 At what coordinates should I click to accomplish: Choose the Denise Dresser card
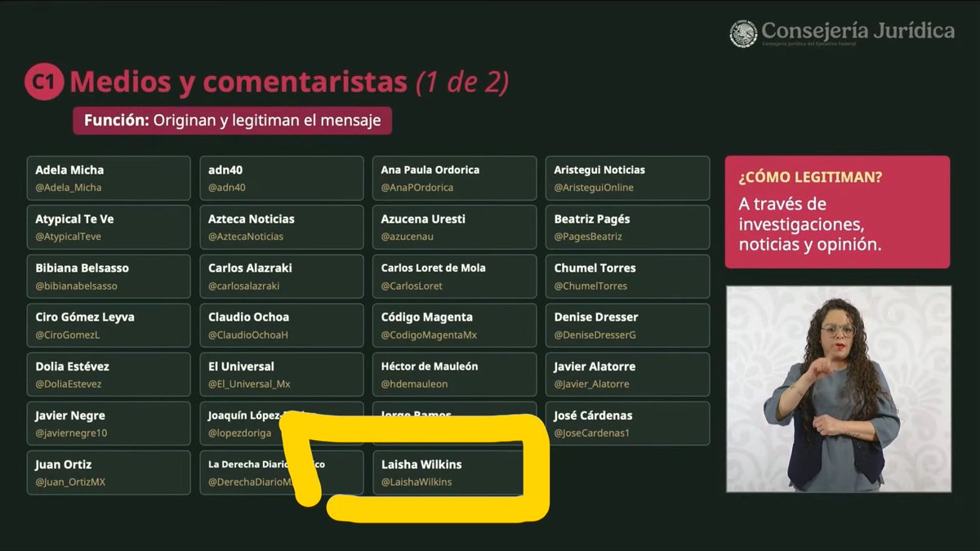coord(628,325)
